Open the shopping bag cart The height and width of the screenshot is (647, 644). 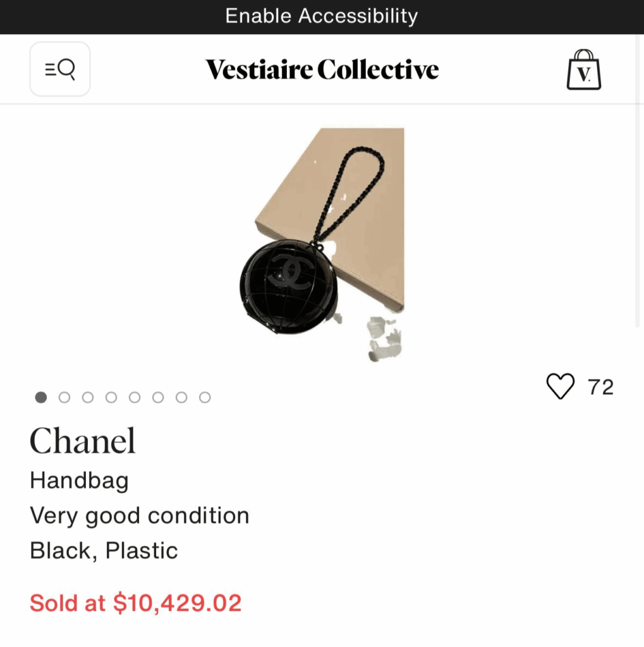click(x=583, y=70)
